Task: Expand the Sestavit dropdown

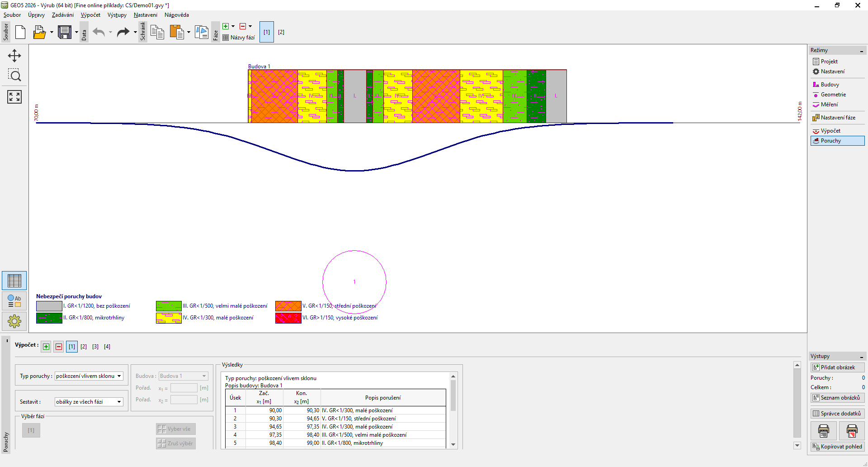Action: click(89, 402)
